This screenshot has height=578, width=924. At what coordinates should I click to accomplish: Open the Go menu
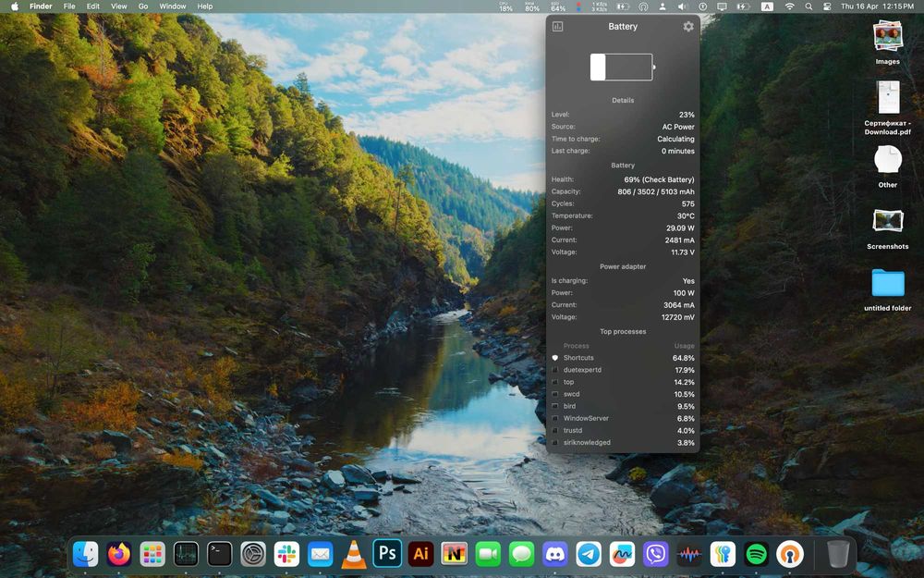click(143, 6)
